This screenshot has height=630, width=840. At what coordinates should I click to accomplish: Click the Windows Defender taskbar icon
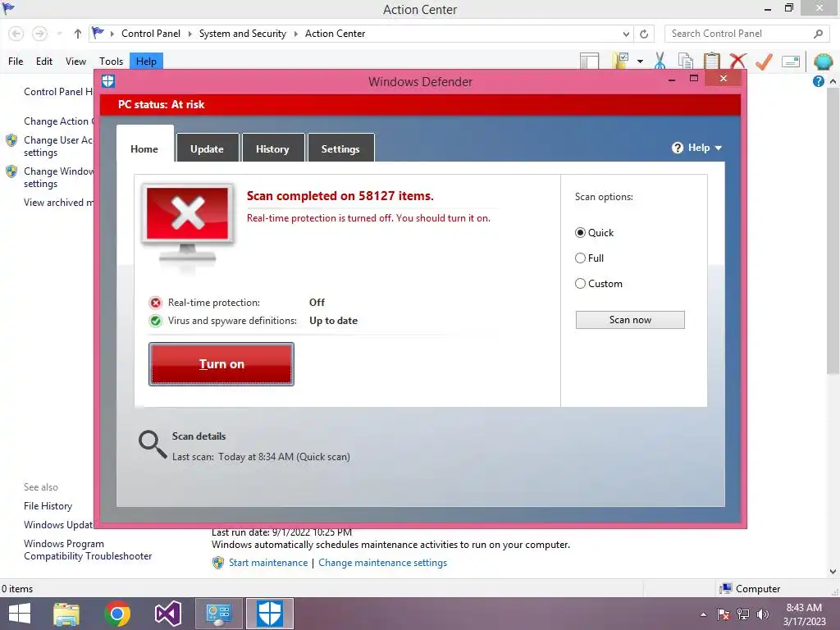269,614
